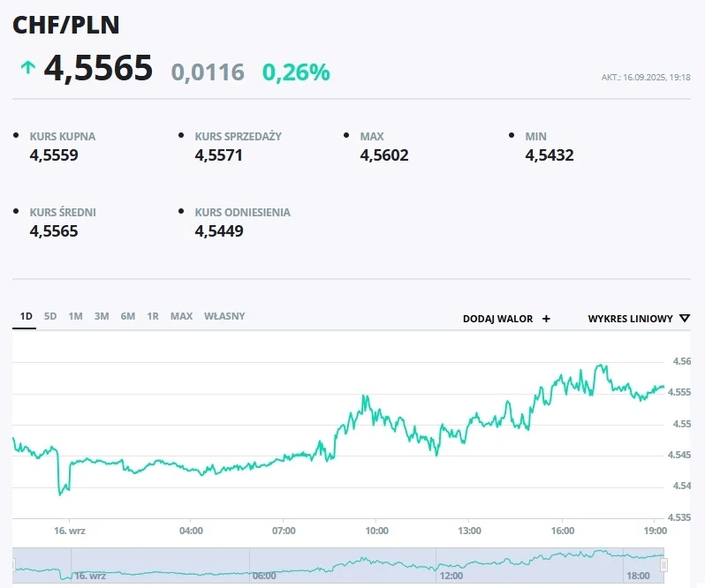Select the 1D time range tab
The height and width of the screenshot is (588, 705).
click(x=26, y=316)
